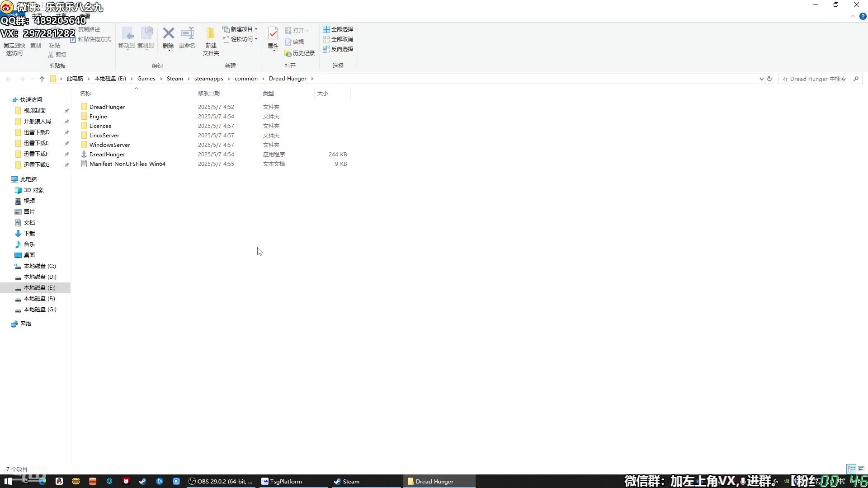Viewport: 868px width, 488px height.
Task: Open Properties (属性) in ribbon
Action: coord(273,39)
